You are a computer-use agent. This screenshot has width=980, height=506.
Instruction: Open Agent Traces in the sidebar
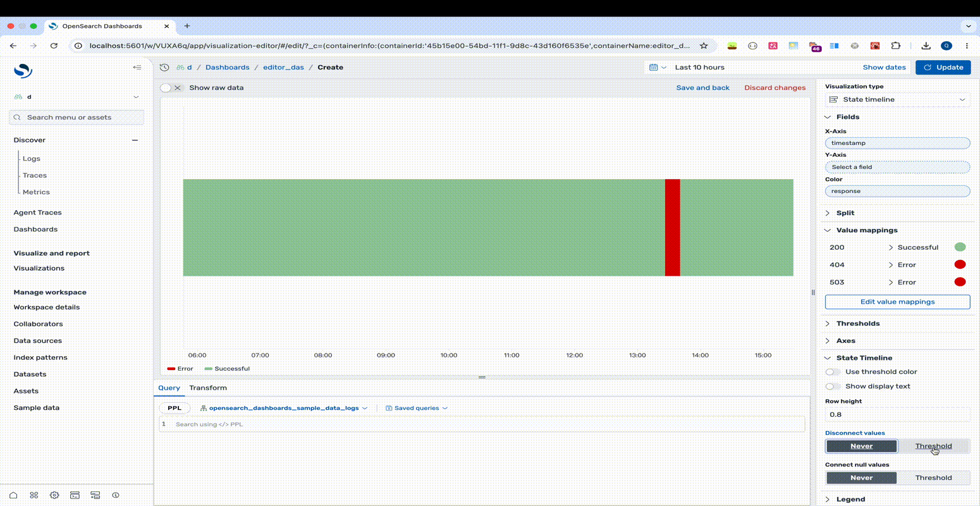38,213
